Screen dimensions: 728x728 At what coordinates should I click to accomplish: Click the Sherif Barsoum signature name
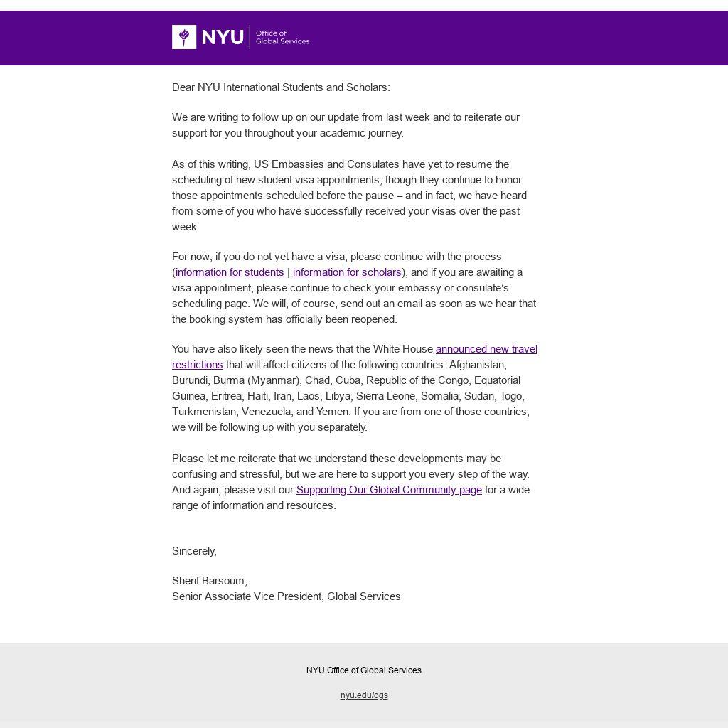point(209,581)
